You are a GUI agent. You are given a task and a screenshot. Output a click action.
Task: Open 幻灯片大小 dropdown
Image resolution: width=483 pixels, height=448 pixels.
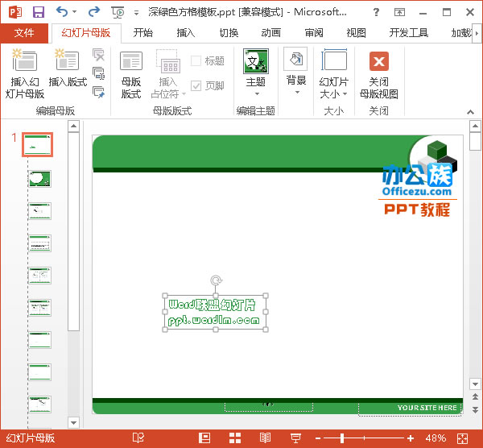[333, 73]
